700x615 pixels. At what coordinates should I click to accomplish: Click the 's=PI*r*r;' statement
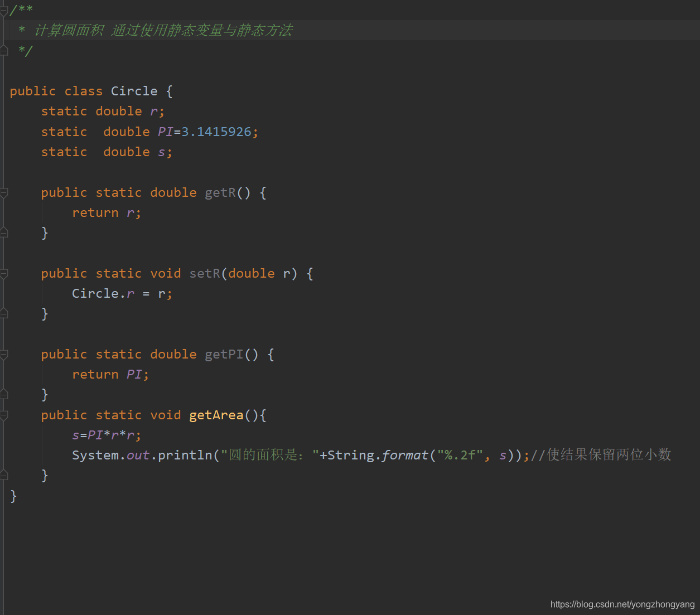(x=107, y=435)
